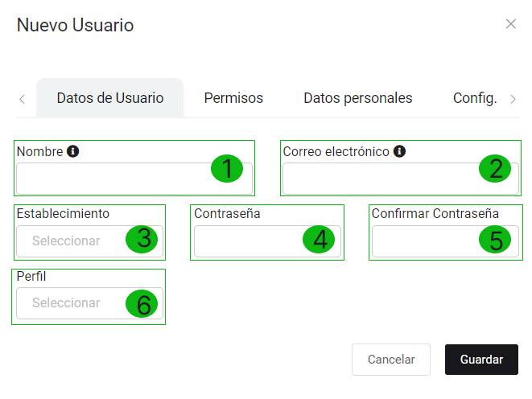Screen dimensions: 532x399
Task: Click the Cancelar button
Action: 391,360
